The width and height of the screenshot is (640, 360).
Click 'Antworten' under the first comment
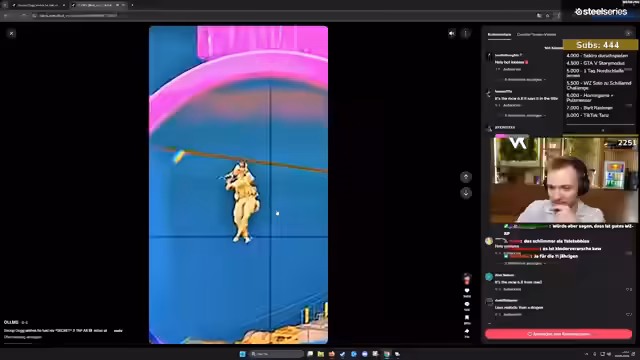coord(512,69)
